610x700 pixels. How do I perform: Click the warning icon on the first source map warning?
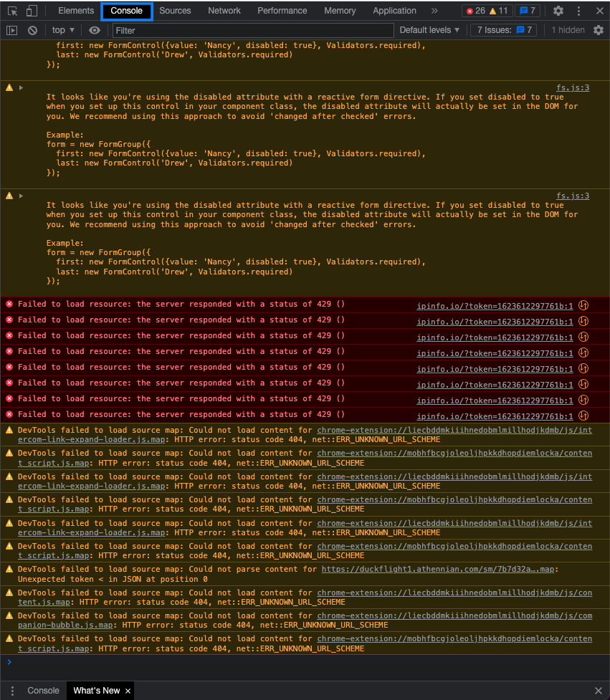(9, 431)
